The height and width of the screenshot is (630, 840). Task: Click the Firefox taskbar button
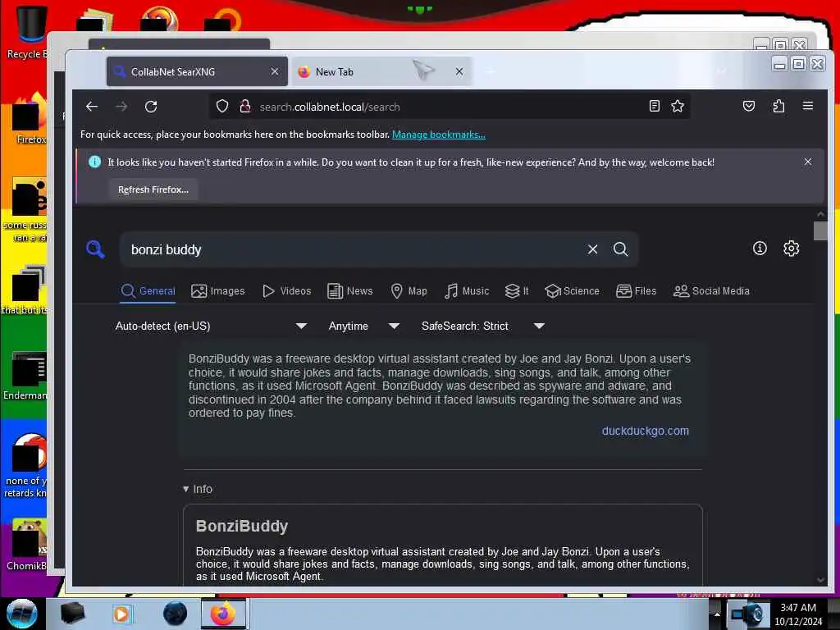click(x=223, y=614)
